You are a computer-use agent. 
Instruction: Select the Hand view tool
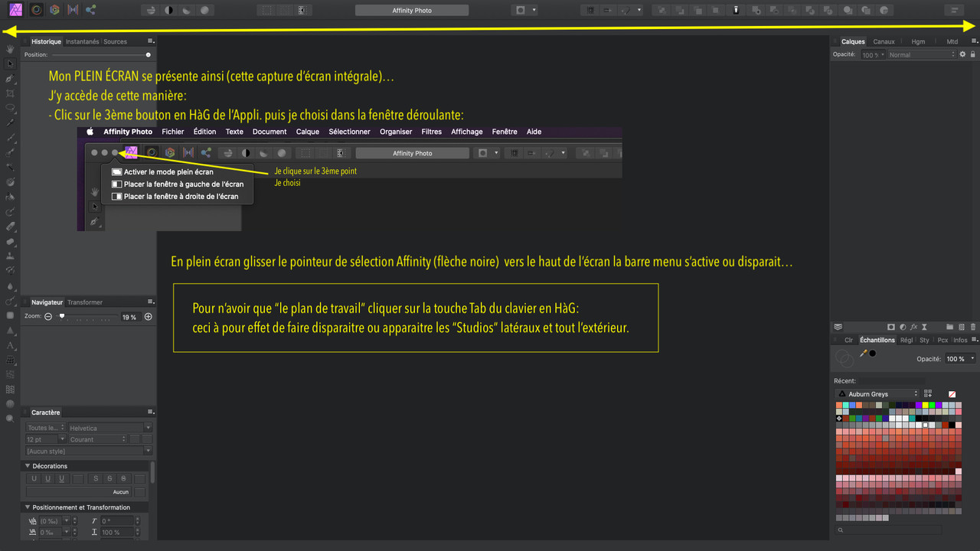point(11,49)
